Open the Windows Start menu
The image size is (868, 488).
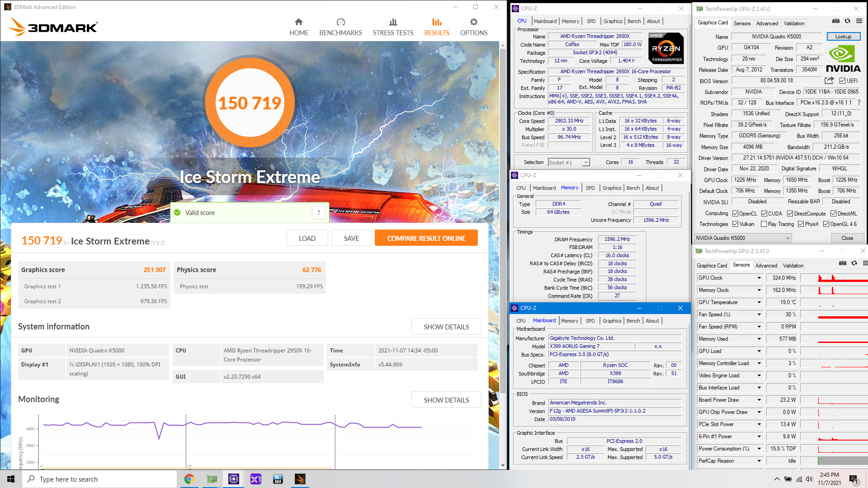point(11,479)
